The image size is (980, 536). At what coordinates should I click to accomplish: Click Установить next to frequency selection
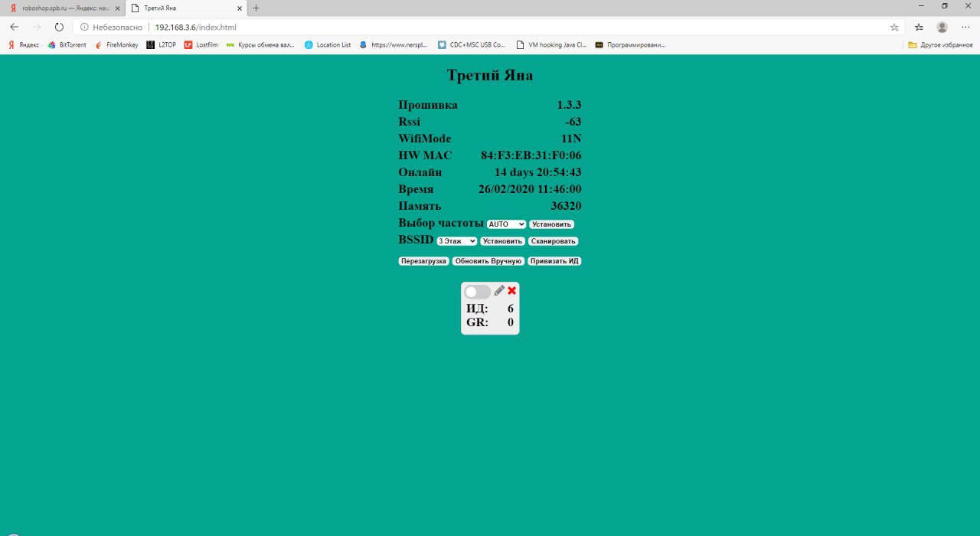[551, 224]
